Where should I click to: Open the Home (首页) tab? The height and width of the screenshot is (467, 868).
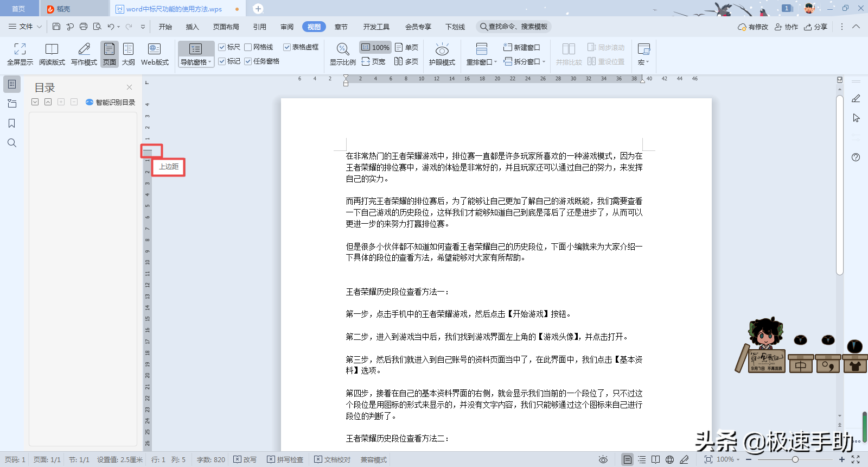point(18,9)
